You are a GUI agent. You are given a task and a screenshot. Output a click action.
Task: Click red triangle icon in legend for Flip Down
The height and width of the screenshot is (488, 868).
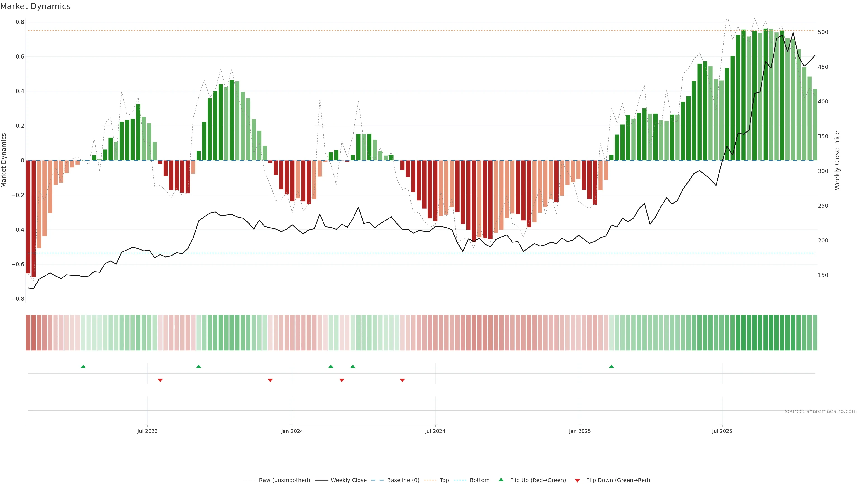(x=577, y=480)
